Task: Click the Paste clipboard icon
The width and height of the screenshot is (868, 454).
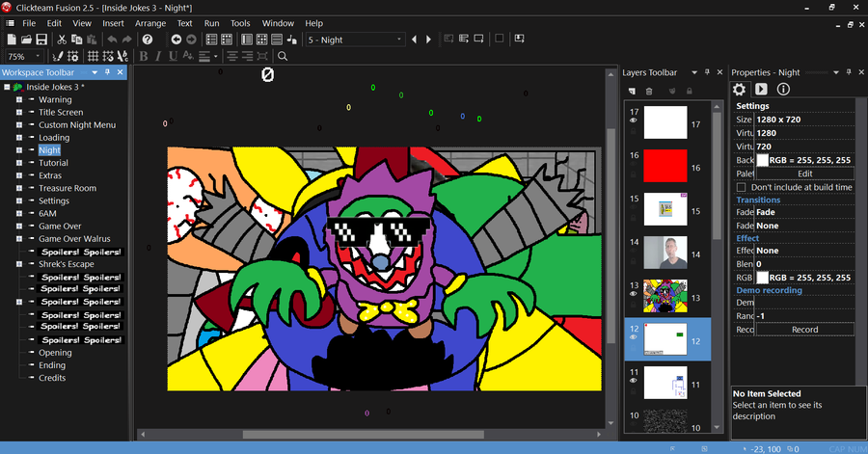Action: pos(92,40)
